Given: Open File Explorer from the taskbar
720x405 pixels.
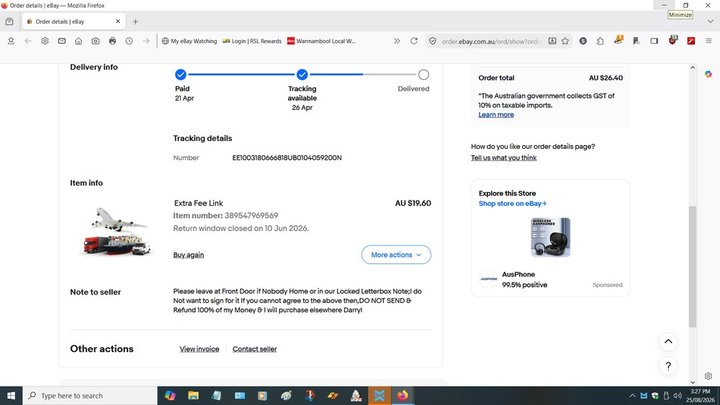Looking at the screenshot, I should pyautogui.click(x=193, y=395).
